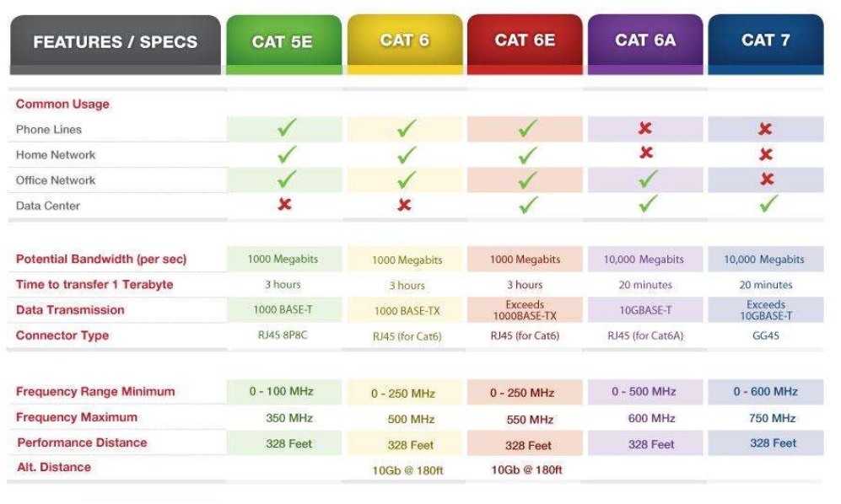Click the CAT 6E Office Network checkmark

[x=528, y=180]
